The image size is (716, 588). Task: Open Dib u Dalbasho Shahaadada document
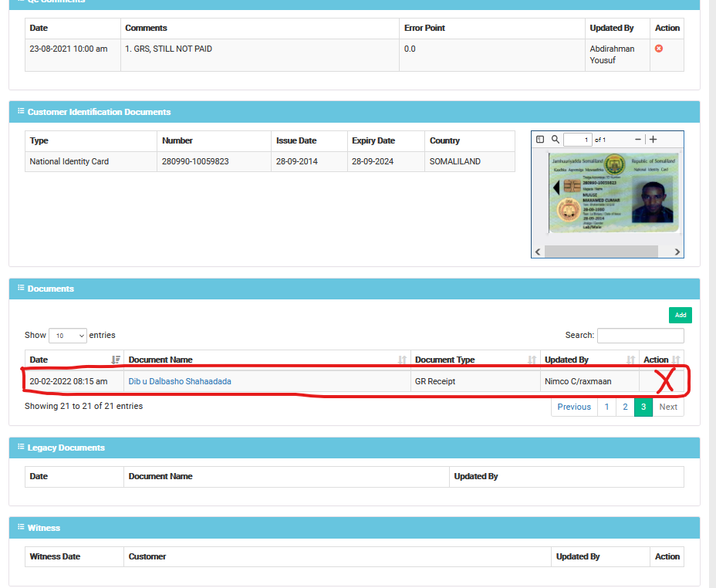(x=180, y=381)
